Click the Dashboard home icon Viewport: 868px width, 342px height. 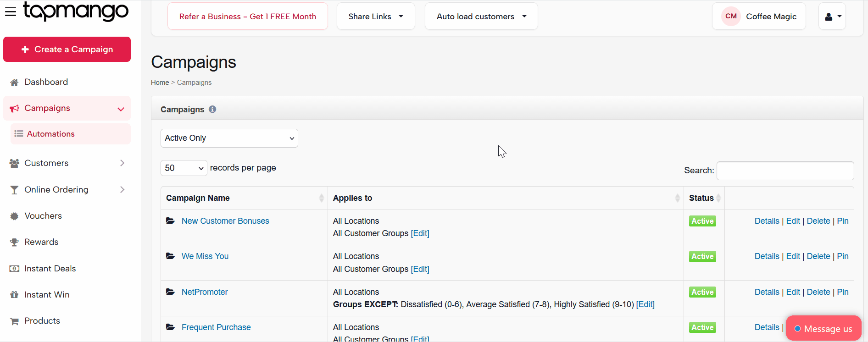tap(14, 83)
